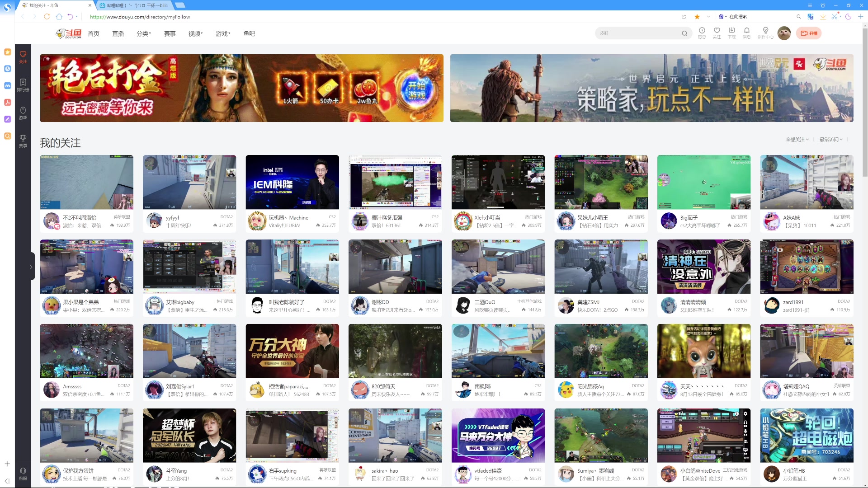The width and height of the screenshot is (868, 488).
Task: Open 消息 notifications bell
Action: pos(746,31)
